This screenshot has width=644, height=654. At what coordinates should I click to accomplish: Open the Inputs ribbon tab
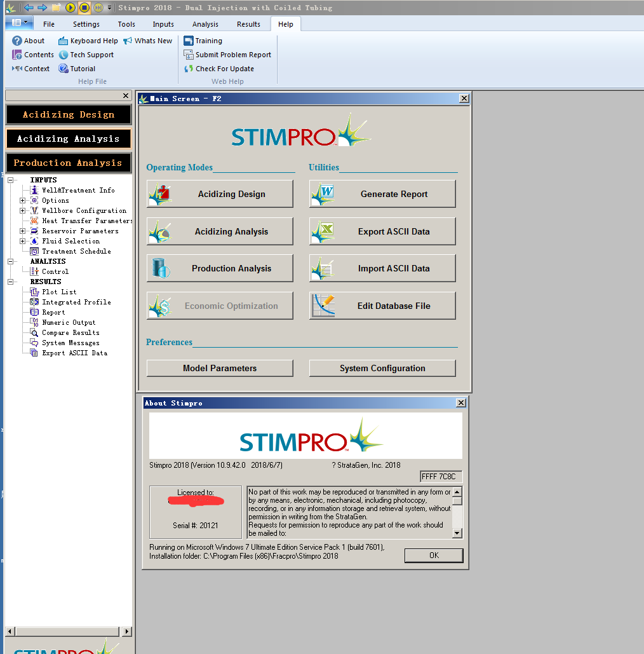point(163,24)
